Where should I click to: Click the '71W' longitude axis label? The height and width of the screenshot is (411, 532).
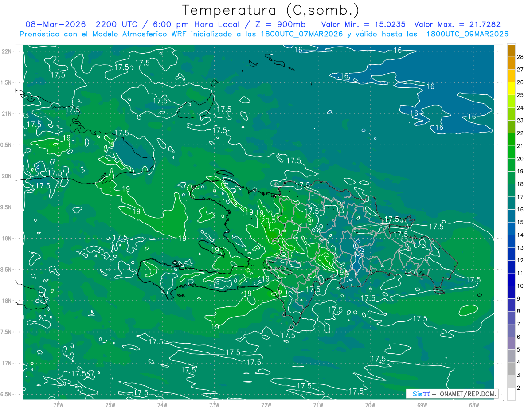click(318, 405)
